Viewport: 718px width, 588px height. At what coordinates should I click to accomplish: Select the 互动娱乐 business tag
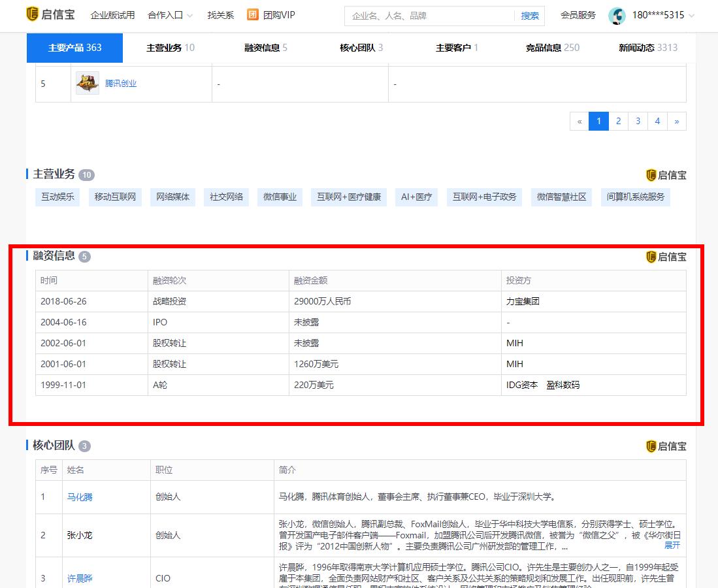tap(57, 197)
